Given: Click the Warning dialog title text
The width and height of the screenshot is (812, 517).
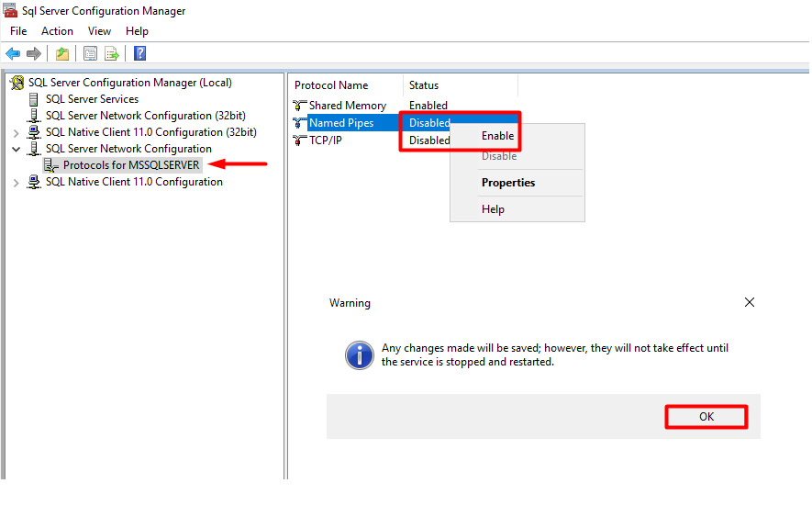Looking at the screenshot, I should click(350, 303).
